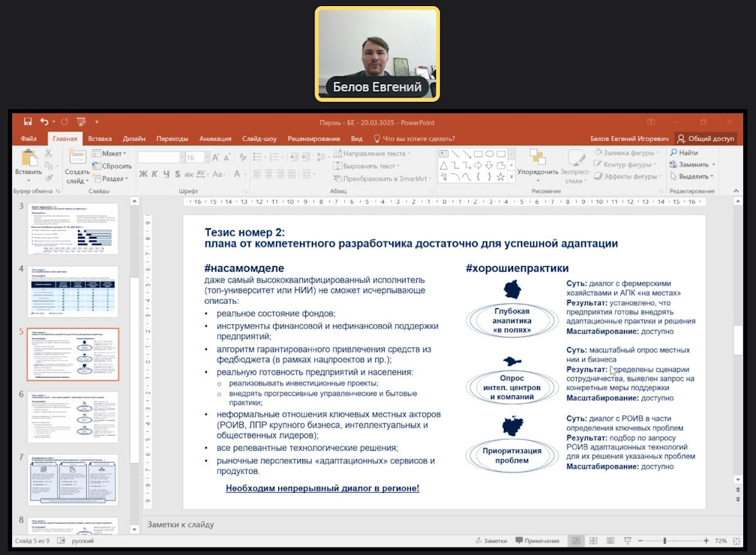Expand the shapes gallery more arrow
The image size is (756, 555).
pos(511,177)
